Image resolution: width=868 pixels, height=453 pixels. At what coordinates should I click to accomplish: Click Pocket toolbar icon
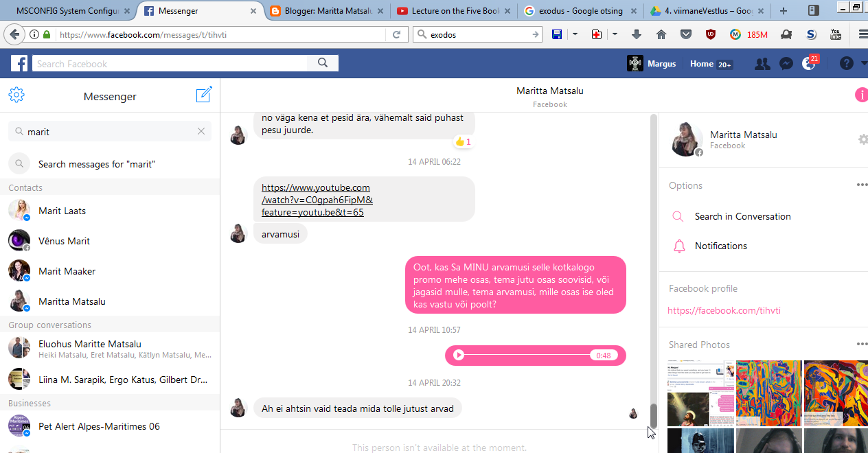686,34
